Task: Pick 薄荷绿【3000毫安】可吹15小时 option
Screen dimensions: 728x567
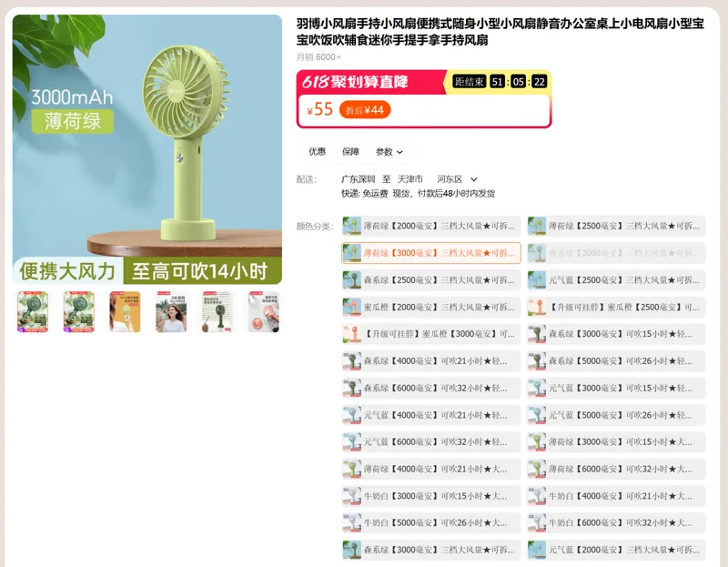Action: (617, 441)
